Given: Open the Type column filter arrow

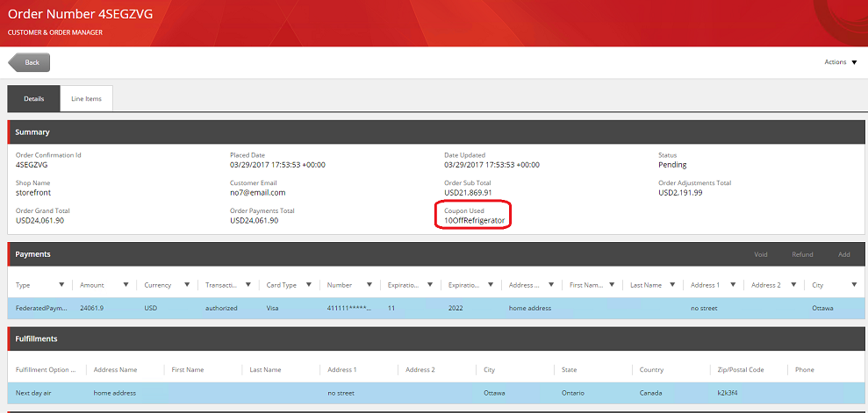Looking at the screenshot, I should (x=61, y=285).
